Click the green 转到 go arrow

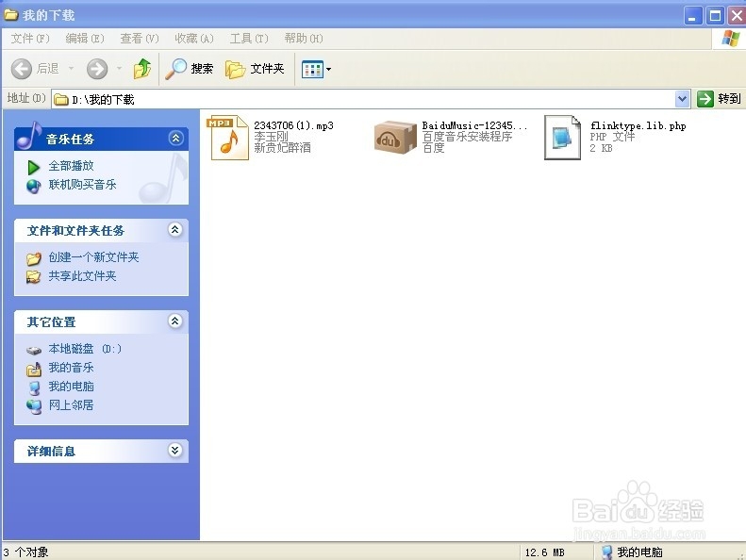click(705, 99)
